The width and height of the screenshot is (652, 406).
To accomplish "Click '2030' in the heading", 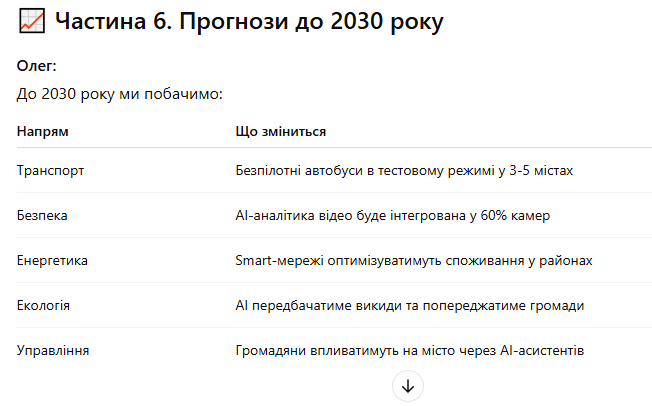I will [356, 21].
